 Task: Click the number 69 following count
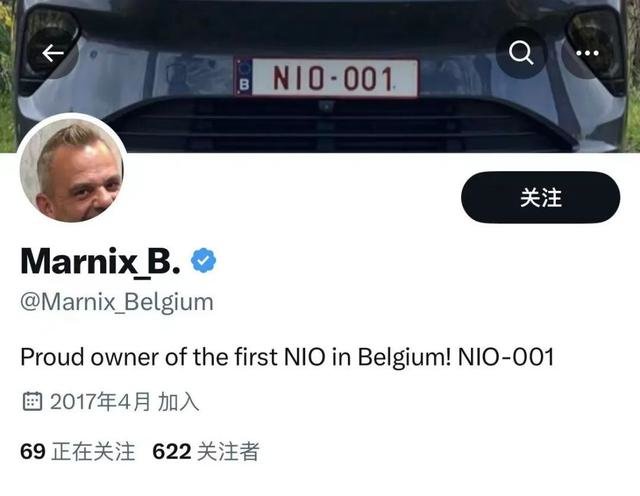33,452
